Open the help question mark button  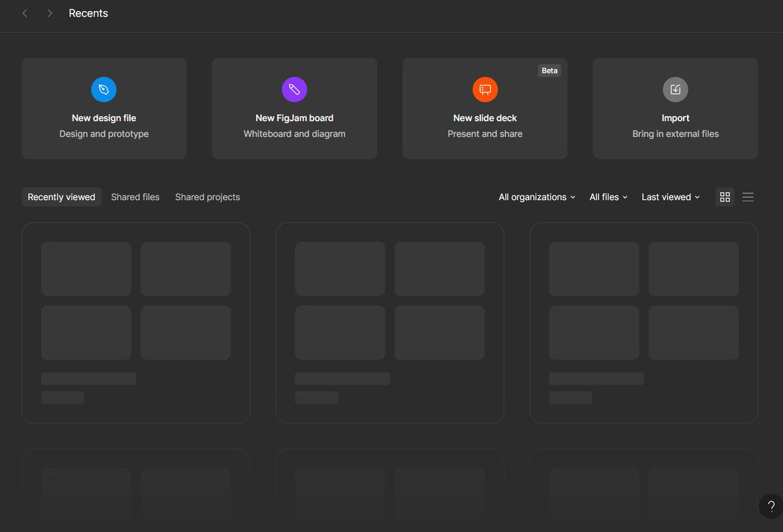771,507
